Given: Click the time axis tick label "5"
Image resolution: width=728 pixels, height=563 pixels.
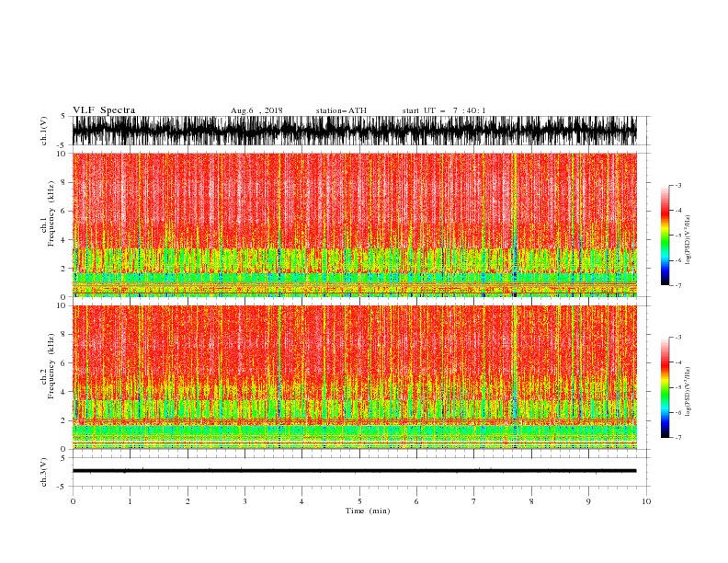Looking at the screenshot, I should (x=359, y=501).
